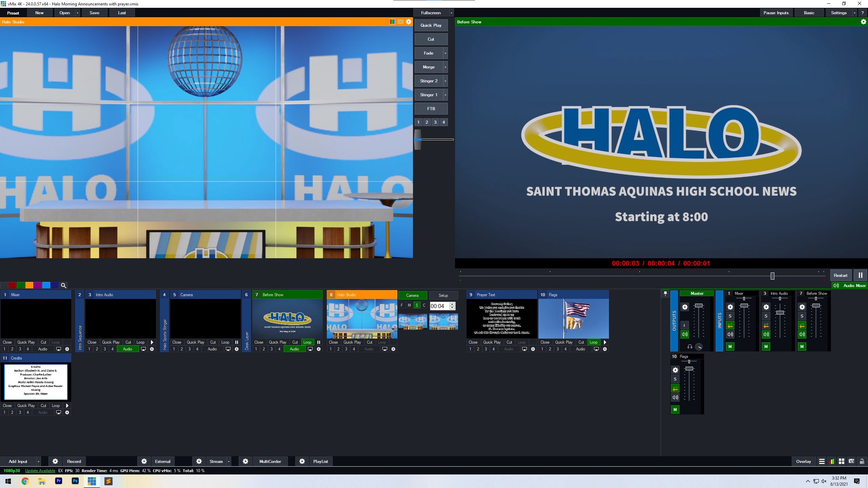Open the Record settings gear

(x=55, y=461)
